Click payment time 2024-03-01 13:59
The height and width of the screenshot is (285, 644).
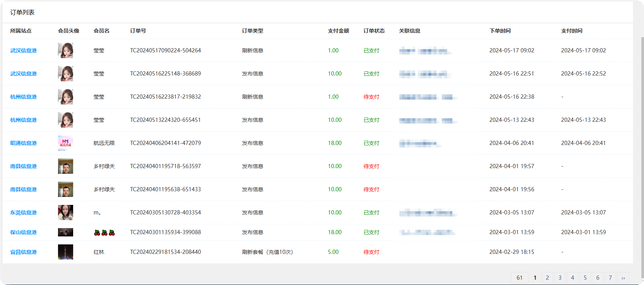click(583, 232)
